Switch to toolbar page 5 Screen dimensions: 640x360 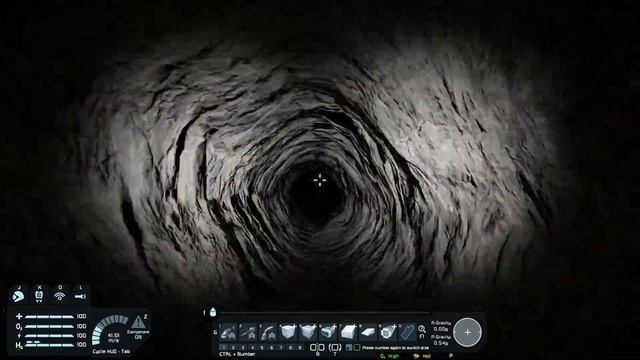pos(262,348)
